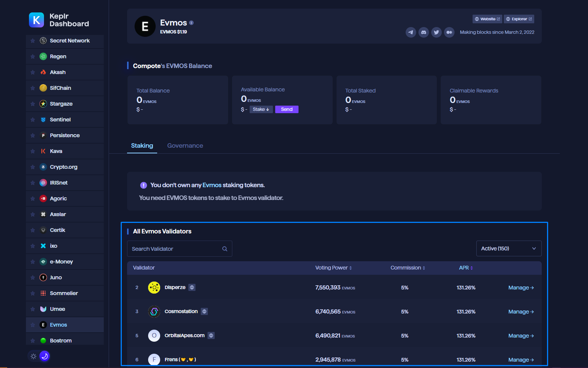This screenshot has height=368, width=588.
Task: Favorite Secret Network with its star
Action: [x=33, y=41]
